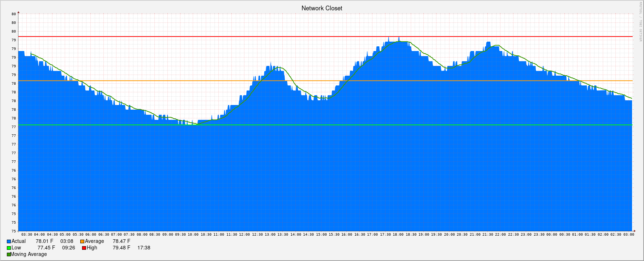Viewport: 644px width, 261px height.
Task: Click the 03:30 label at axis start
Action: click(27, 235)
